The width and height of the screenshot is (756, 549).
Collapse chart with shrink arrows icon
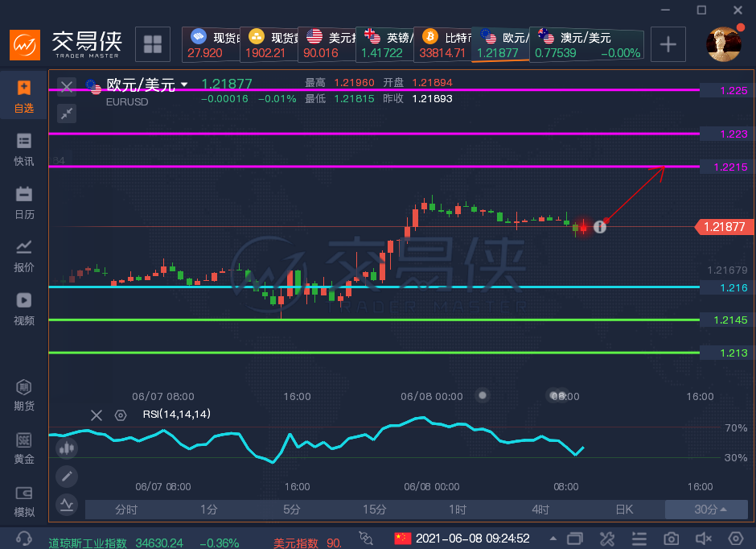click(67, 114)
